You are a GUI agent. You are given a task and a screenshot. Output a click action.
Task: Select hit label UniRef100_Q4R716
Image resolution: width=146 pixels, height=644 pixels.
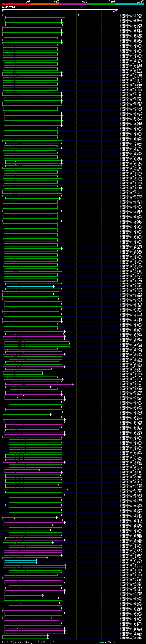(131, 108)
